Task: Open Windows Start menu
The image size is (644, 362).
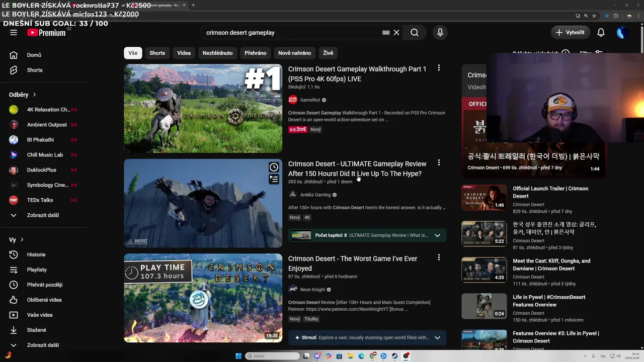Action: click(238, 356)
